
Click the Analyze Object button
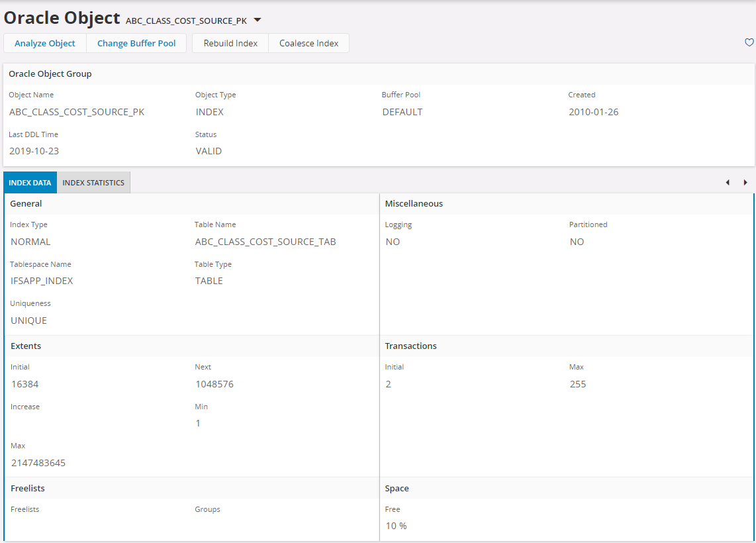(x=44, y=42)
